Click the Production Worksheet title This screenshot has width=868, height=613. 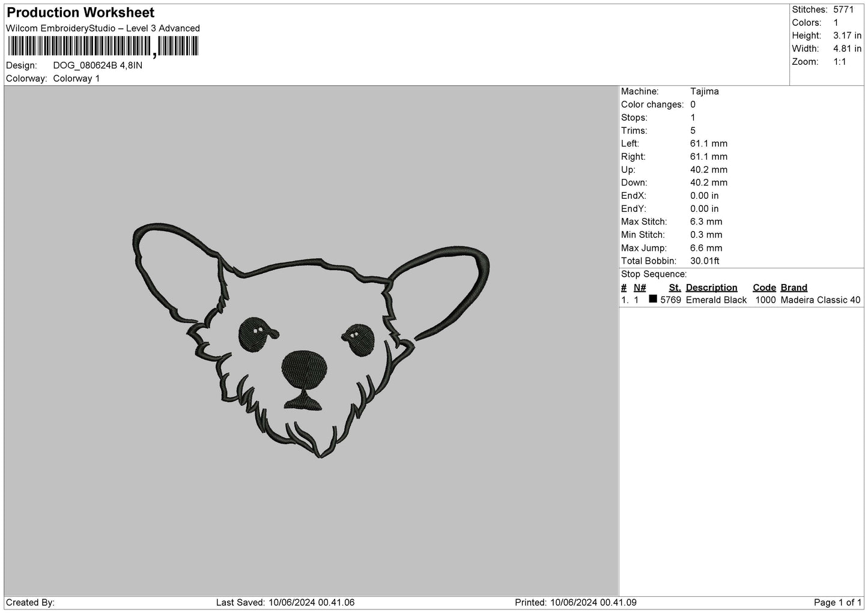(80, 13)
